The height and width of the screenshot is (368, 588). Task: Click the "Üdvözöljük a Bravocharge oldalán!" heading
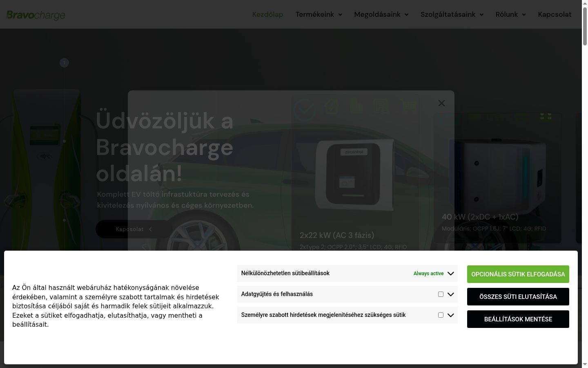tap(165, 147)
